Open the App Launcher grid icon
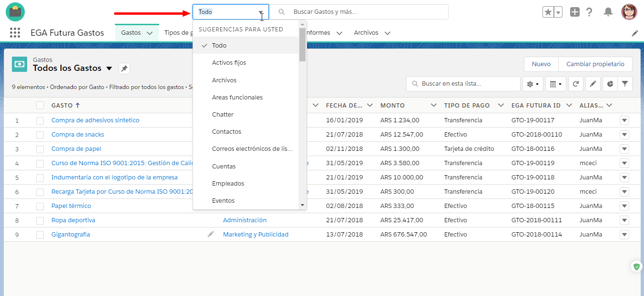Viewport: 644px width, 296px height. click(x=15, y=33)
